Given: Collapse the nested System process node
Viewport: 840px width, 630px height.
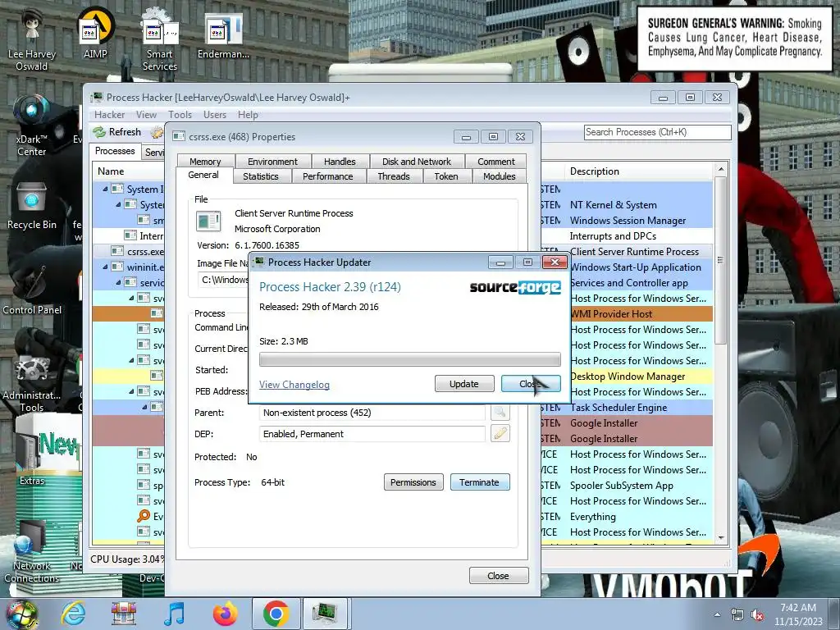Looking at the screenshot, I should [x=118, y=204].
